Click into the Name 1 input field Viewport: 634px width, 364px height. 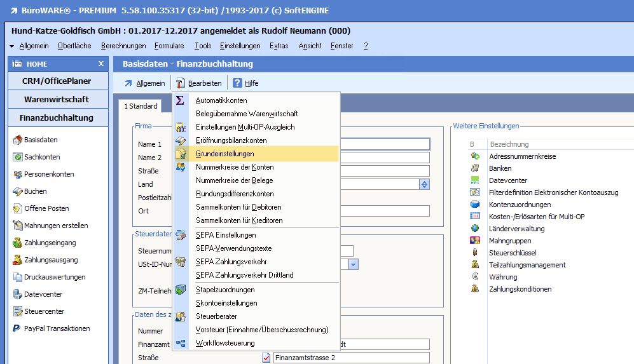coord(385,144)
